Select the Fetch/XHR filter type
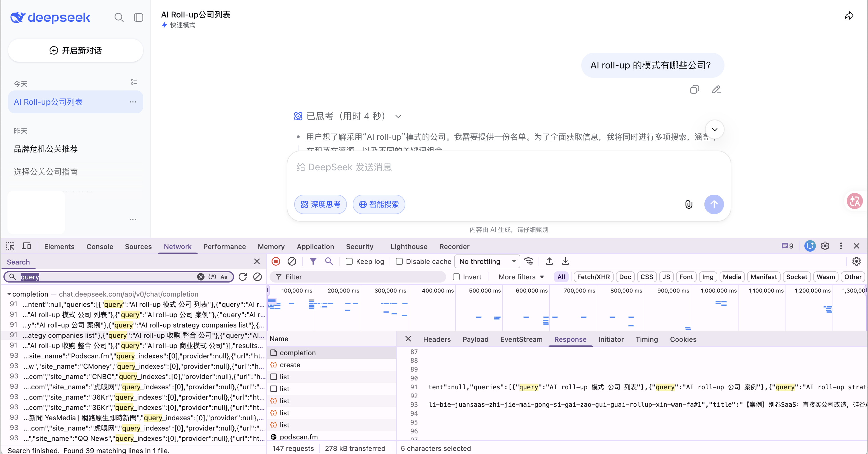Image resolution: width=868 pixels, height=454 pixels. click(x=593, y=277)
